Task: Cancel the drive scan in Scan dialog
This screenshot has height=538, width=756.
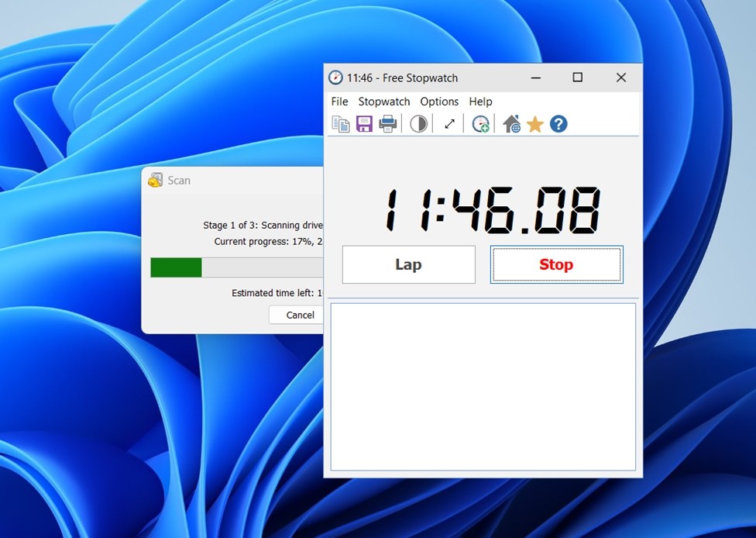Action: pos(300,315)
